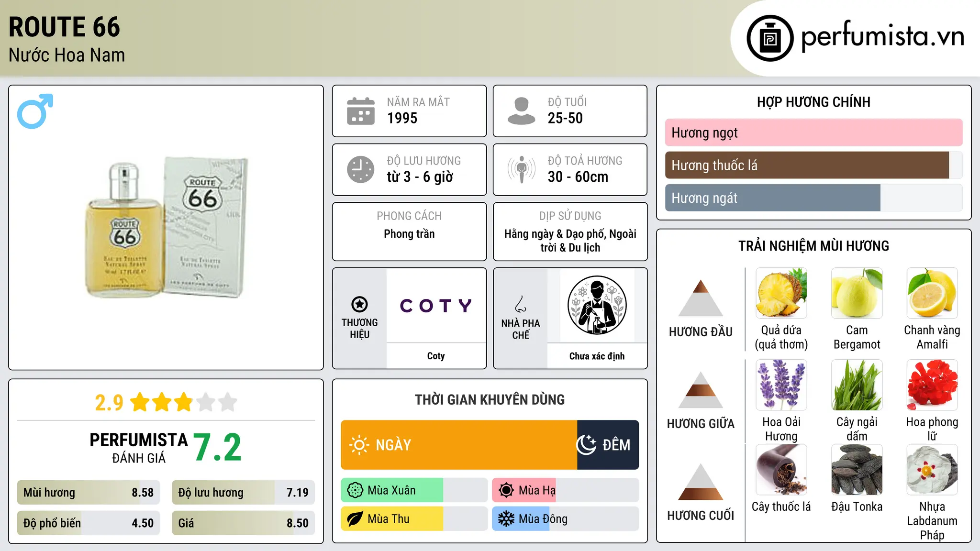Click the Mùi hương 8.58 score bar
This screenshot has width=980, height=551.
click(89, 493)
